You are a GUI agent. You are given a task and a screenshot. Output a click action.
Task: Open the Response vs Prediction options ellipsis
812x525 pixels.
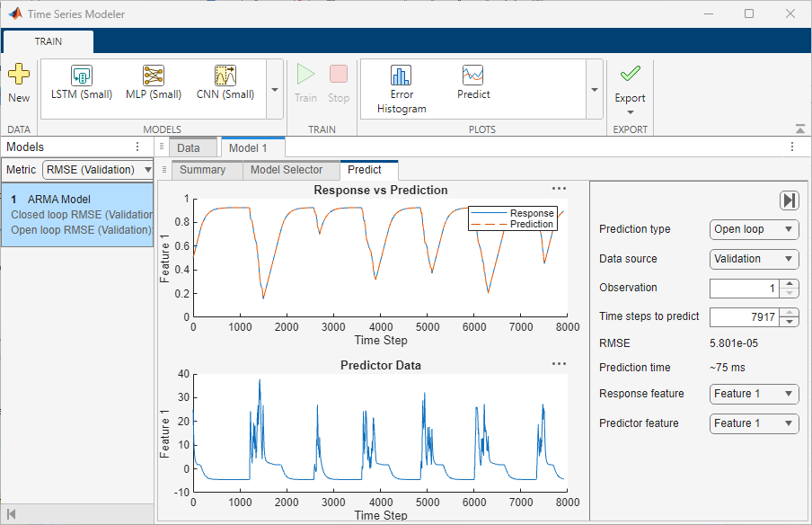[559, 189]
